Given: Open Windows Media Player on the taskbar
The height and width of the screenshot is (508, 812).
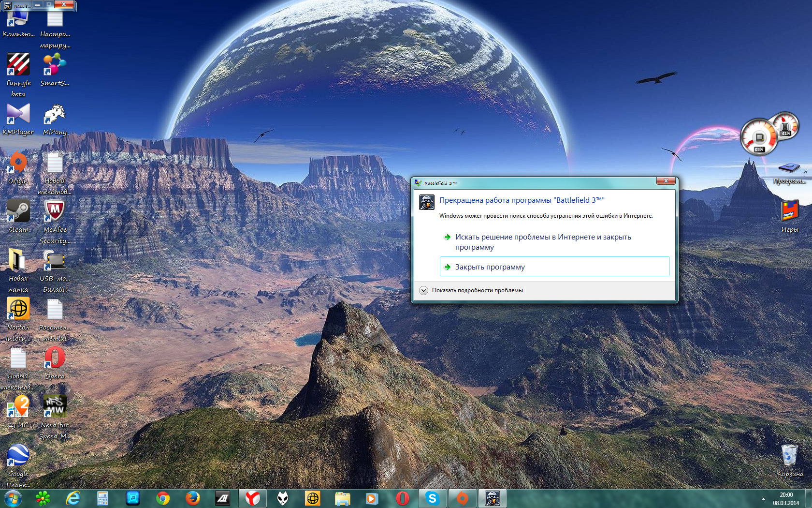Looking at the screenshot, I should 372,498.
